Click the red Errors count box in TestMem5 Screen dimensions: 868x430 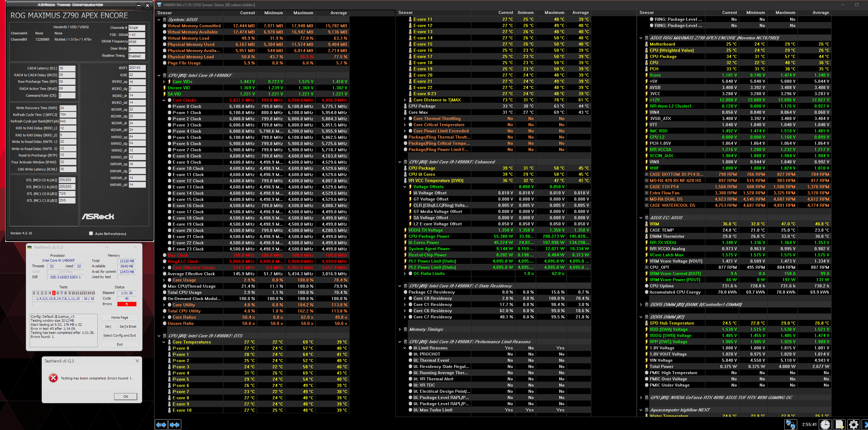[x=127, y=304]
